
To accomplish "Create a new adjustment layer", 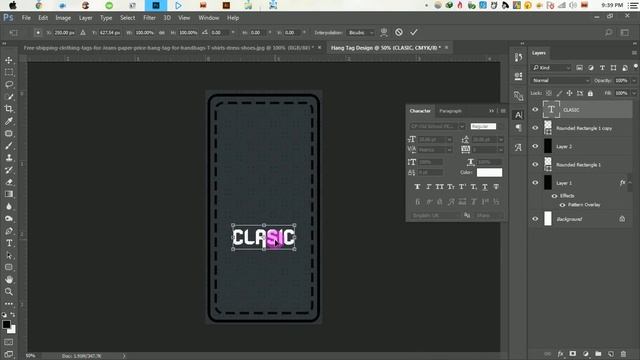I will point(586,353).
